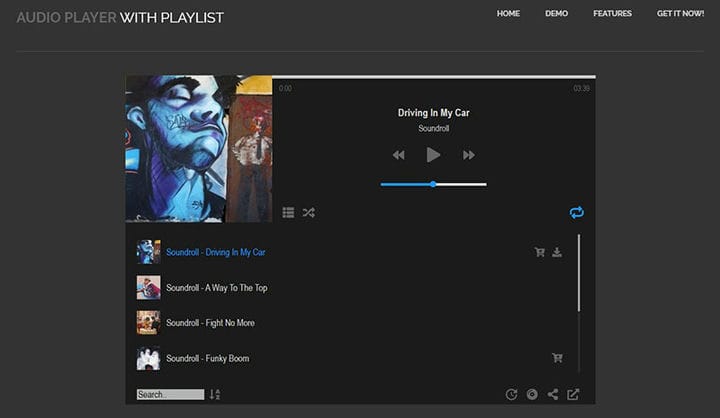Screen dimensions: 720x418
Task: Focus the playlist Search field
Action: pos(170,395)
